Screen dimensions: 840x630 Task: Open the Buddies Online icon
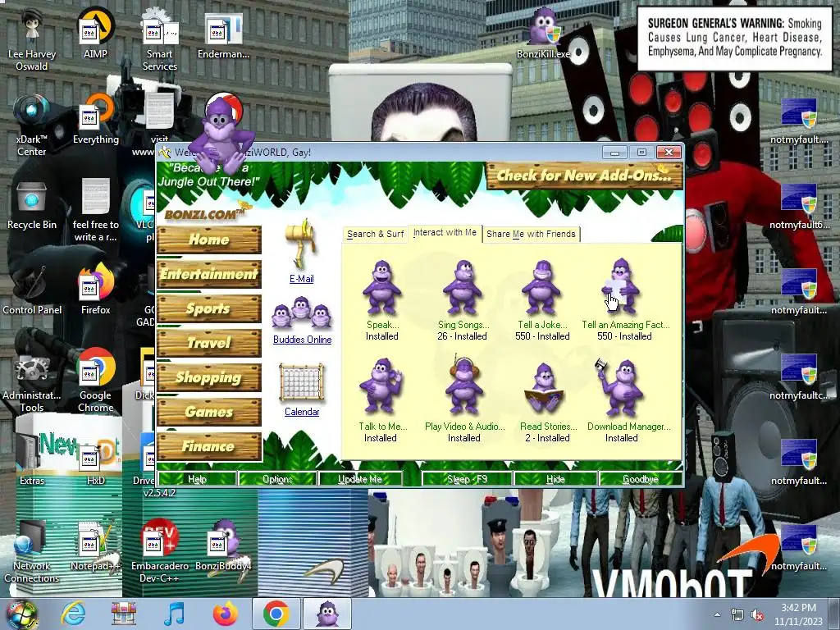(x=302, y=314)
